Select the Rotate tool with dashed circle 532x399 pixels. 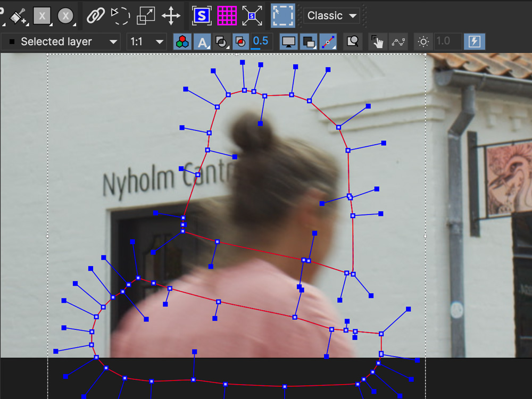120,15
